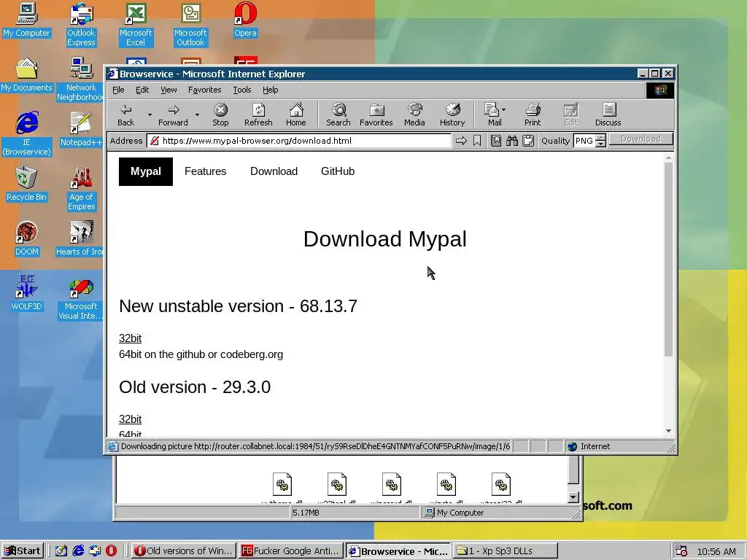Print the page with Print icon
747x560 pixels.
point(533,114)
